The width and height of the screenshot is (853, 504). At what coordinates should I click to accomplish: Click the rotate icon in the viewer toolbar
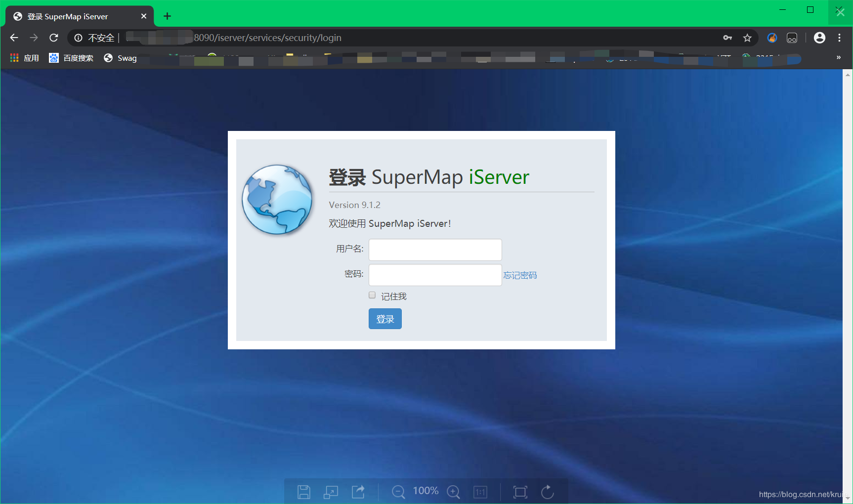547,491
